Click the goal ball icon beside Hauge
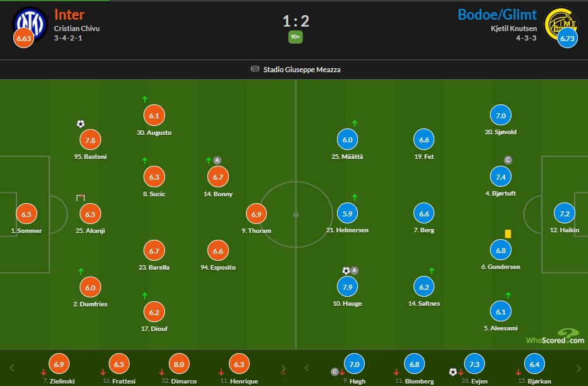588x386 pixels. (x=346, y=270)
